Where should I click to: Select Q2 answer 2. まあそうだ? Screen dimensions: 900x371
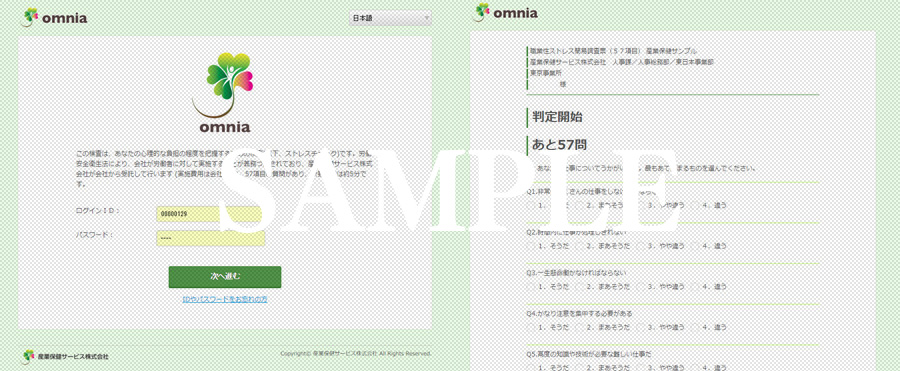[603, 246]
